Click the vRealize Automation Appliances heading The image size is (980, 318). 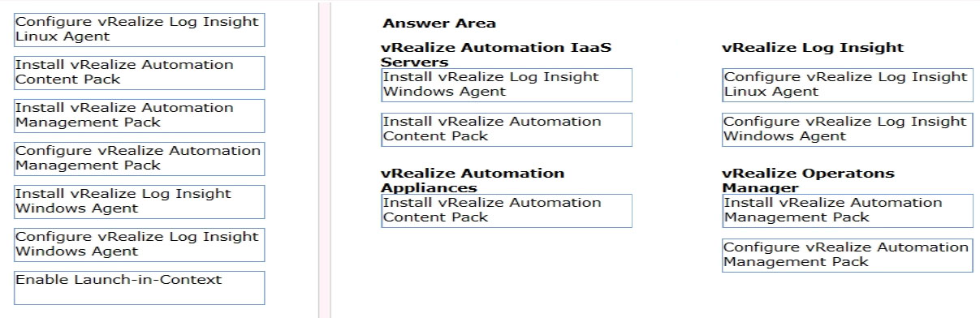(473, 180)
